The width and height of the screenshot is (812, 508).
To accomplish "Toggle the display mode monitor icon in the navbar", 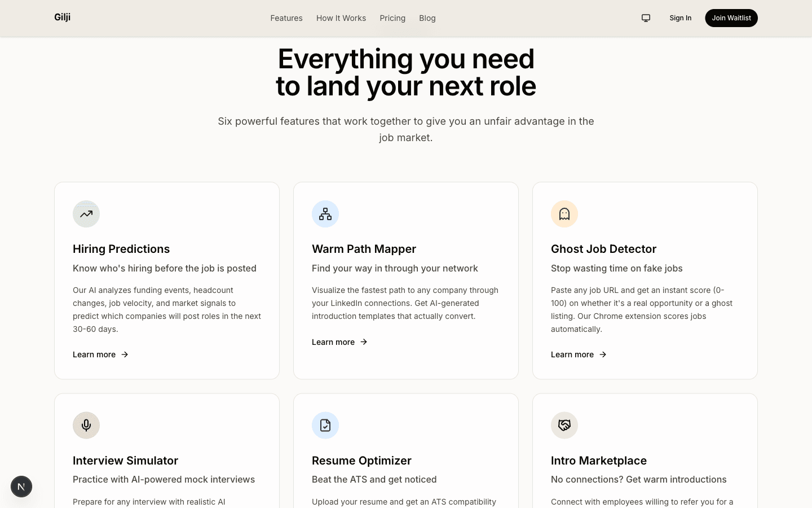I will 646,17.
